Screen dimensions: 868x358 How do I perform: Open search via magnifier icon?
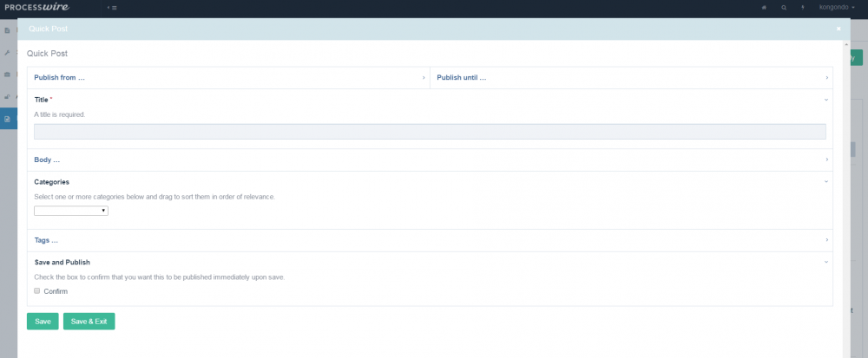[784, 7]
